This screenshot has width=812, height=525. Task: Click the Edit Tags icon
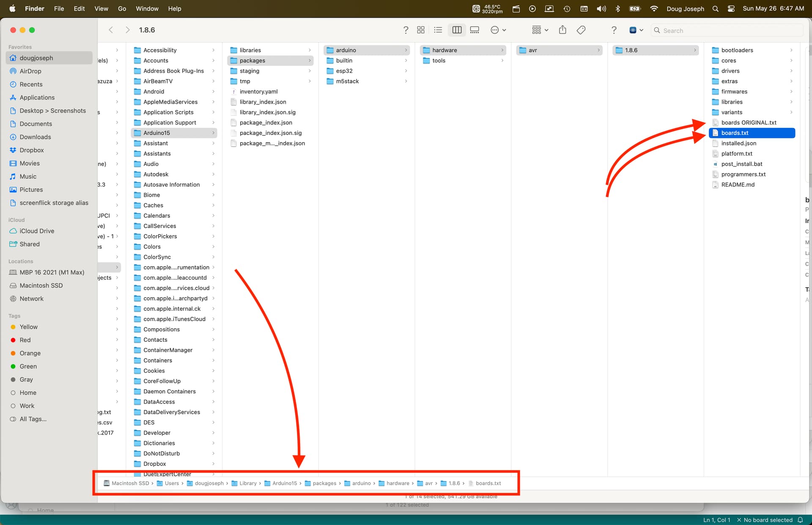coord(581,30)
